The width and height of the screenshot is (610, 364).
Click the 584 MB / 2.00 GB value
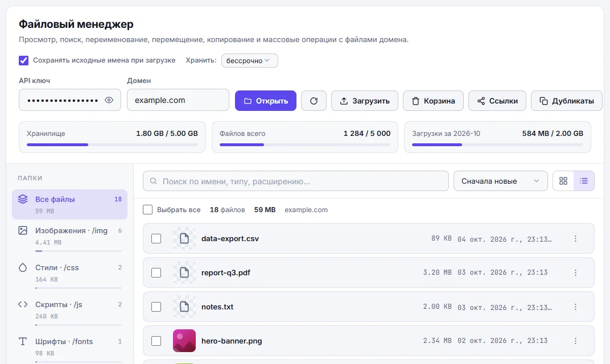point(553,134)
